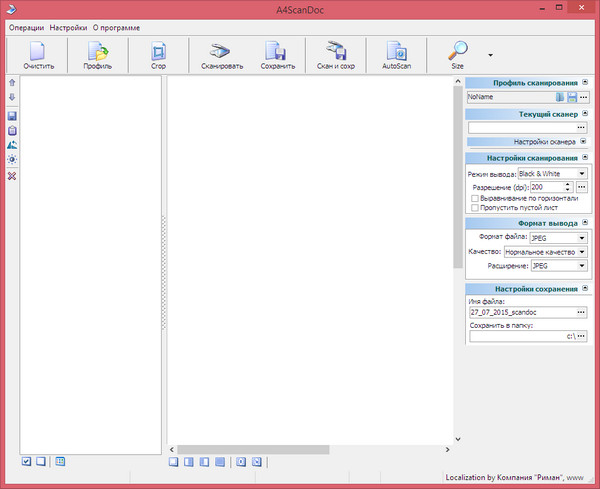Screen dimensions: 600x489
Task: Move page up with sidebar arrow
Action: coord(11,82)
